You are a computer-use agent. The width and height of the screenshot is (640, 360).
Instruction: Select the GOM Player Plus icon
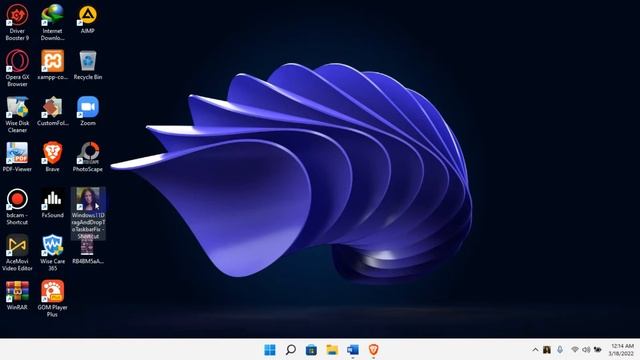point(52,299)
